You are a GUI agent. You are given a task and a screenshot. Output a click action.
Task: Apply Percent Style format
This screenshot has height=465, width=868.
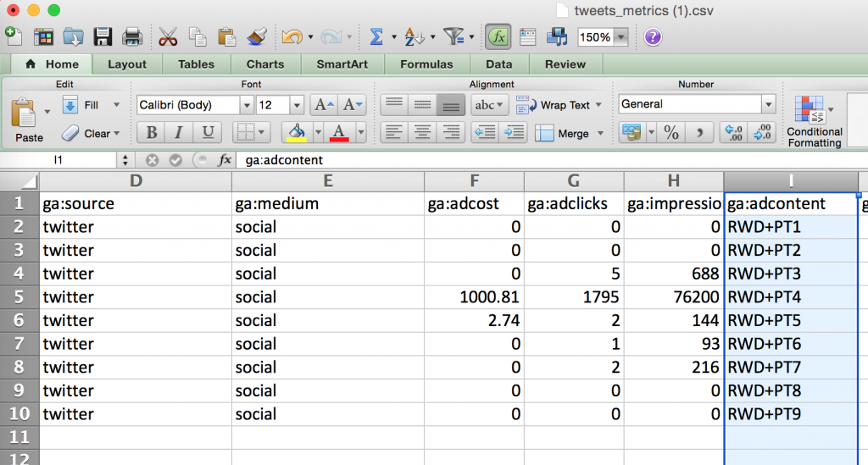click(x=671, y=133)
